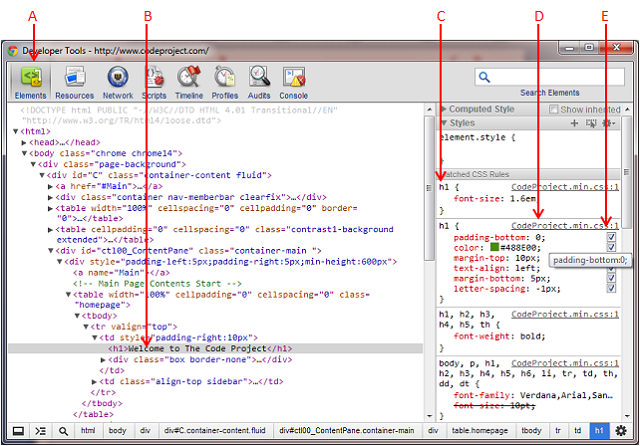Expand the head node
640x446 pixels.
(24, 142)
